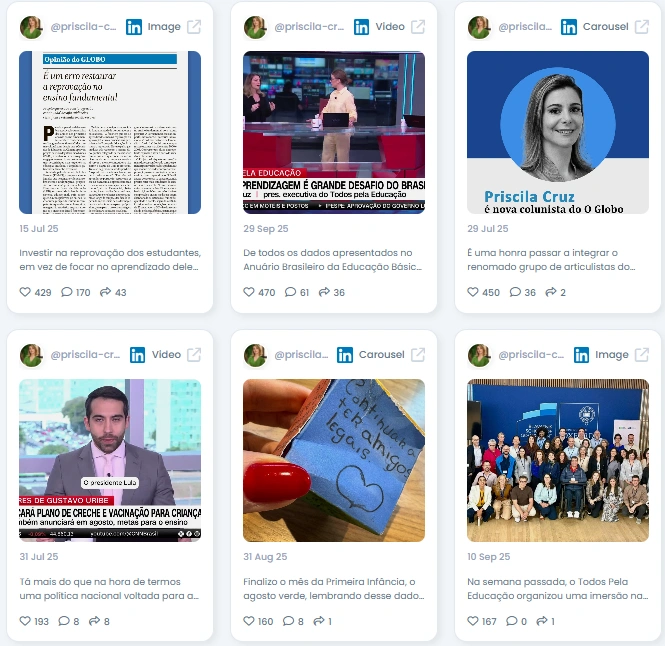Click share icon showing 43 shares
665x646 pixels.
click(x=105, y=292)
